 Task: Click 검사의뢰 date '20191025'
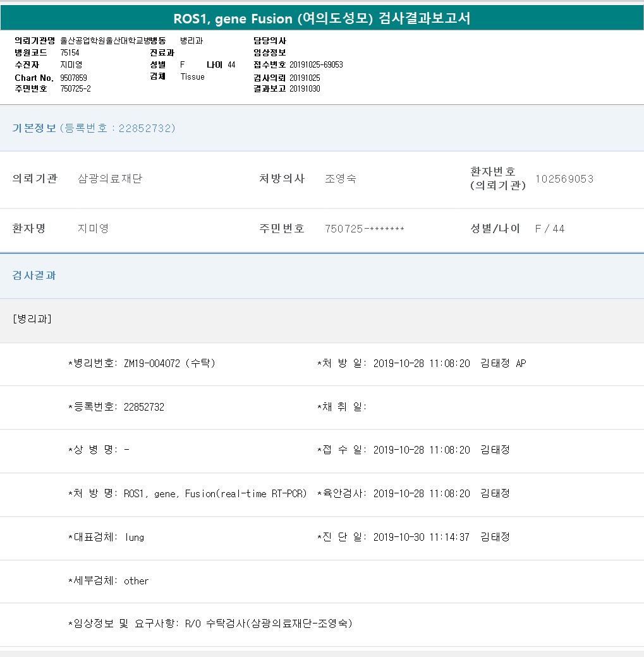pyautogui.click(x=305, y=78)
